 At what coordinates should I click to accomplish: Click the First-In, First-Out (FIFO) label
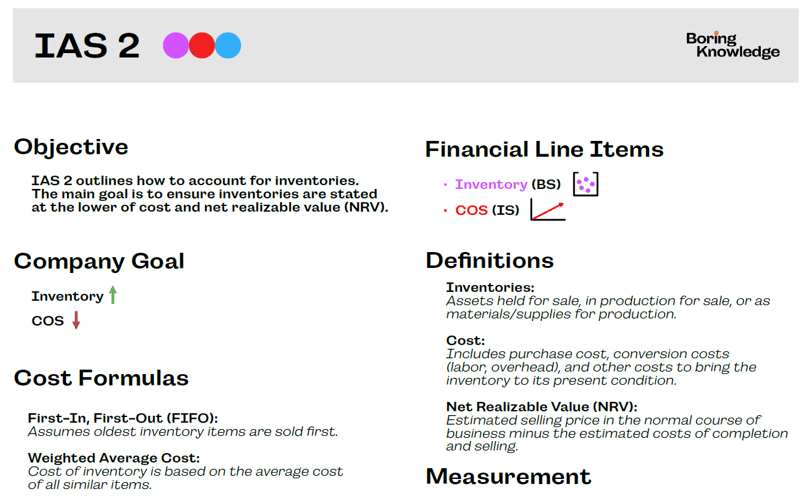coord(123,418)
